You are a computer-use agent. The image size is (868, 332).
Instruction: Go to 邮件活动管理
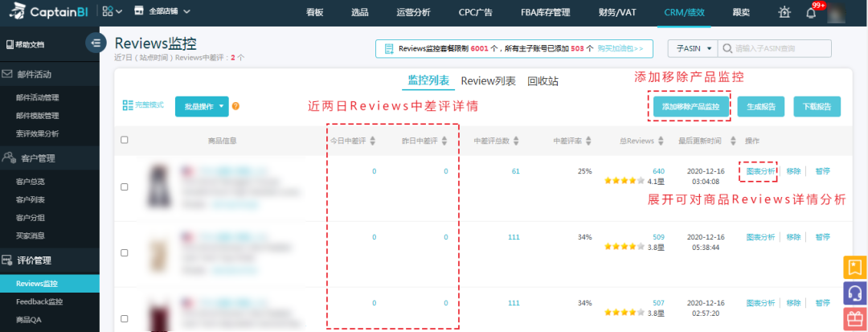click(x=38, y=97)
